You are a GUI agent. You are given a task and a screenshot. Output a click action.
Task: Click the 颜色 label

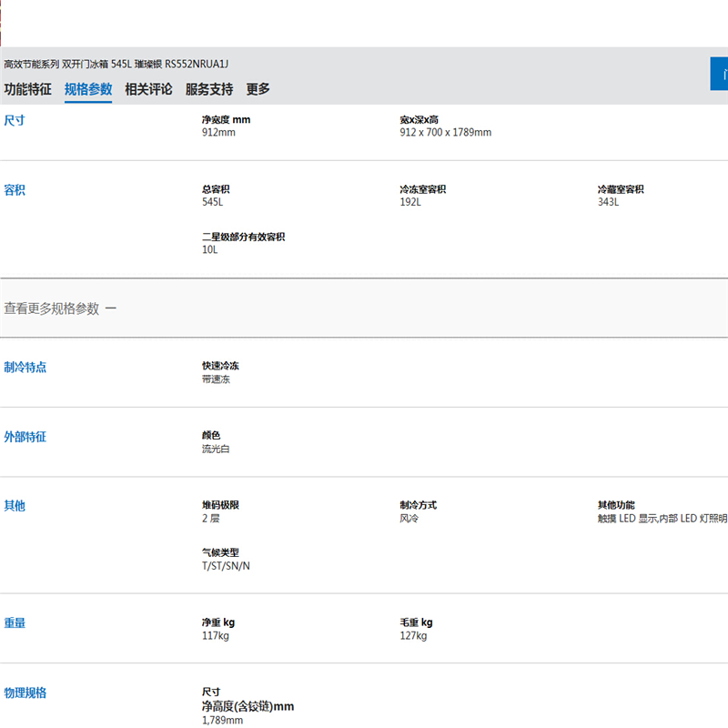[x=211, y=436]
